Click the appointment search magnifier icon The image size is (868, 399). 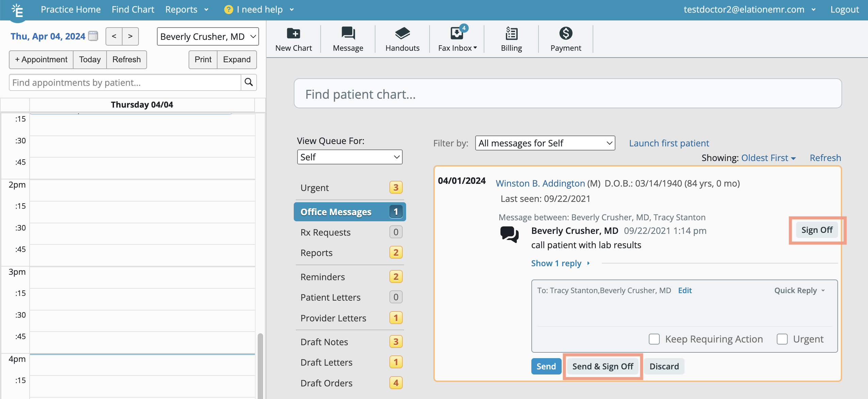coord(249,82)
